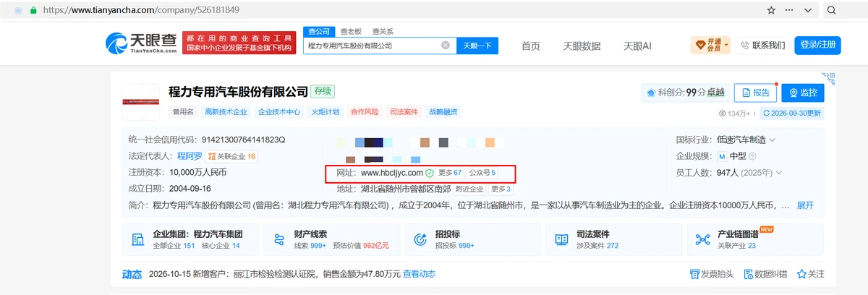Click the 曾用名 tag
This screenshot has width=868, height=295.
coord(184,112)
